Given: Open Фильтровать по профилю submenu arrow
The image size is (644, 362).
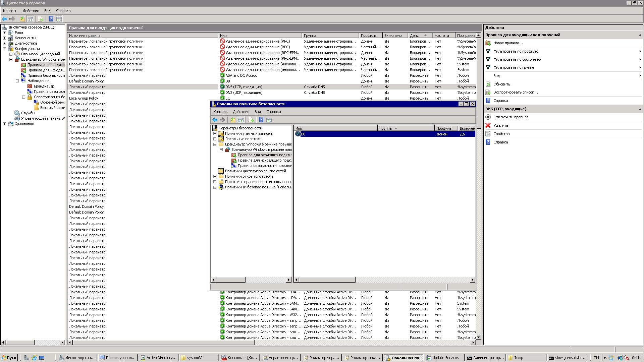Looking at the screenshot, I should pyautogui.click(x=640, y=51).
